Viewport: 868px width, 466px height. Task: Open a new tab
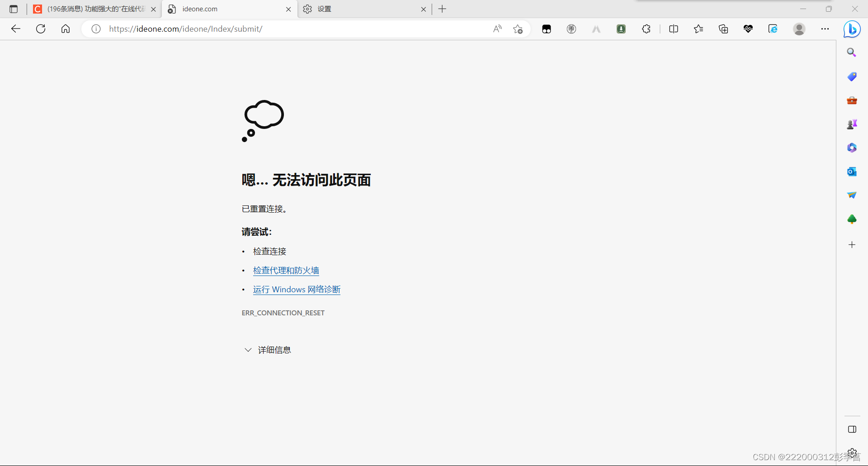[x=442, y=9]
